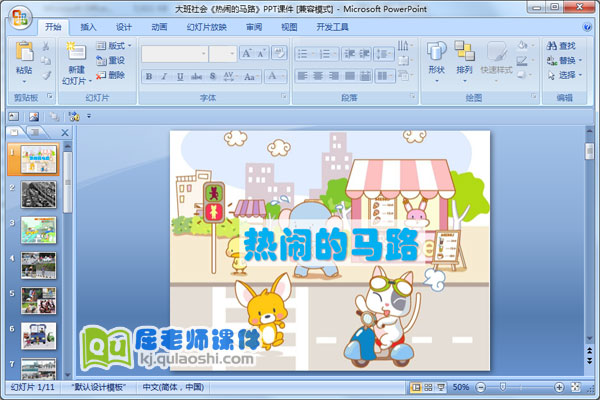Open the Layout dropdown
Viewport: 600px width, 400px height.
114,46
